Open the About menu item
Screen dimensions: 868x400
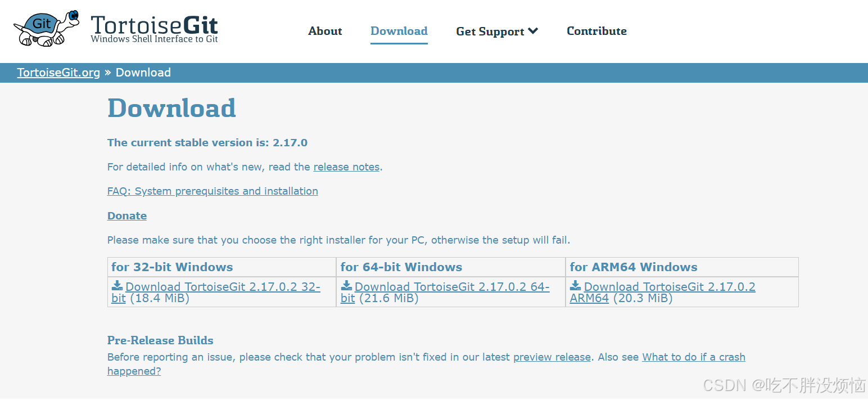pyautogui.click(x=325, y=31)
